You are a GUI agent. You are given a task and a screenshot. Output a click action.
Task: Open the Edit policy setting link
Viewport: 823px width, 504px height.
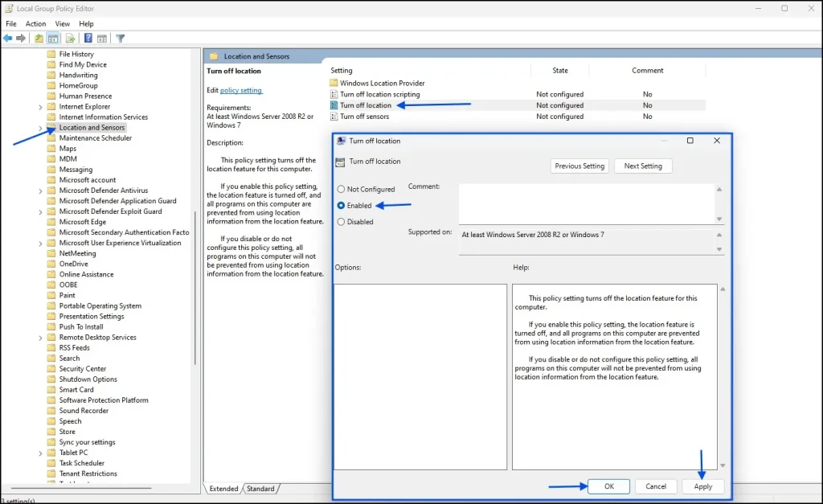pyautogui.click(x=241, y=90)
